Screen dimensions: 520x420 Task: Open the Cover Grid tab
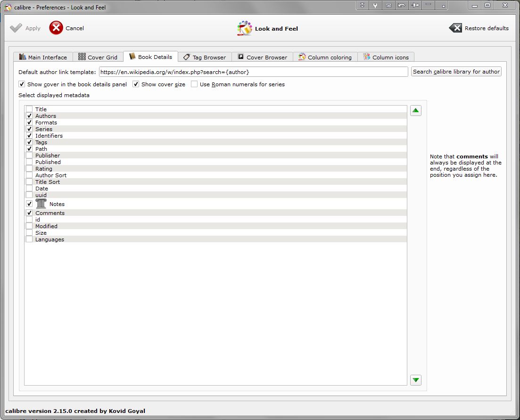point(98,57)
